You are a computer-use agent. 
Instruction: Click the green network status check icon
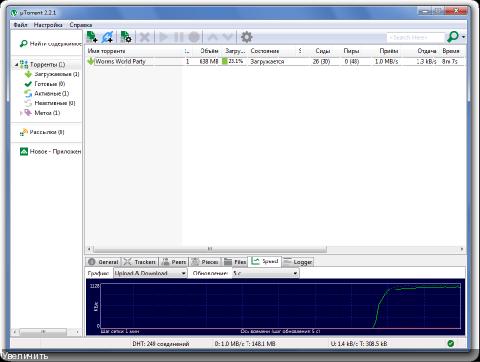pos(450,343)
